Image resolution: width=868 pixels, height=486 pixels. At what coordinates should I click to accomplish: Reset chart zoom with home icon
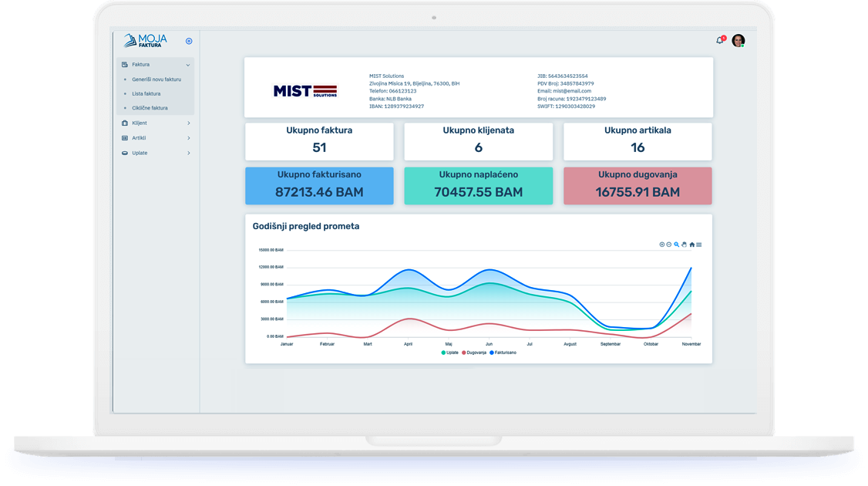pyautogui.click(x=691, y=245)
